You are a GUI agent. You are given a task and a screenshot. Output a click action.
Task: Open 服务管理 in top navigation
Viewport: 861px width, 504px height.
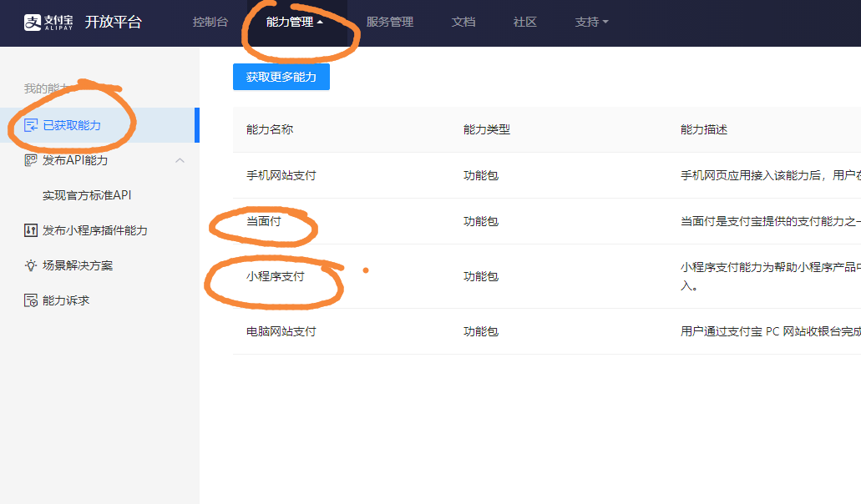tap(390, 22)
